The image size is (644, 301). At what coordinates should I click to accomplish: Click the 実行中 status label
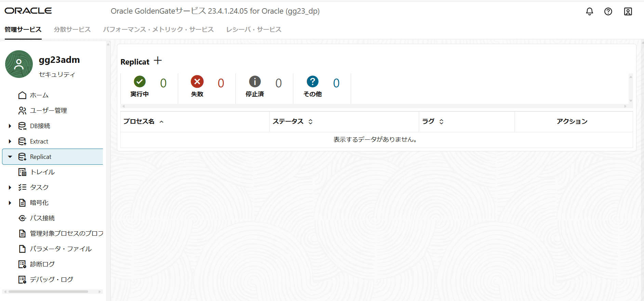click(139, 94)
